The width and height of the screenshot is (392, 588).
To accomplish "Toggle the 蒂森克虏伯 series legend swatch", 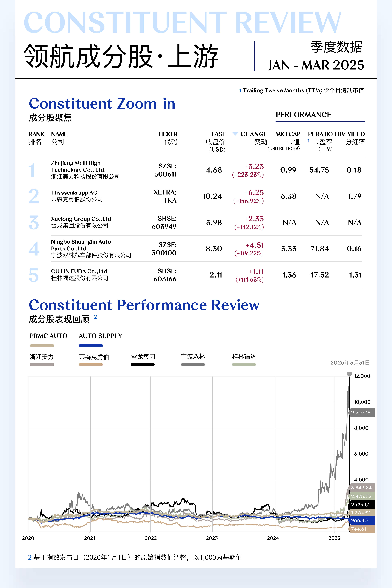I will click(91, 365).
